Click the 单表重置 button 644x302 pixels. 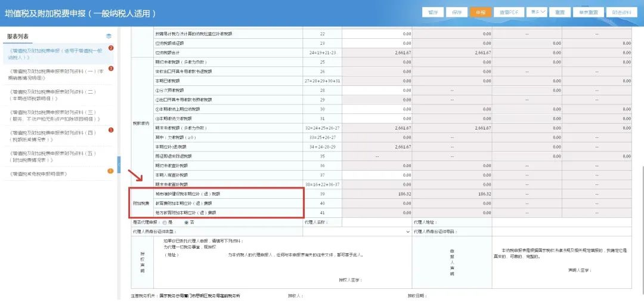pos(588,13)
